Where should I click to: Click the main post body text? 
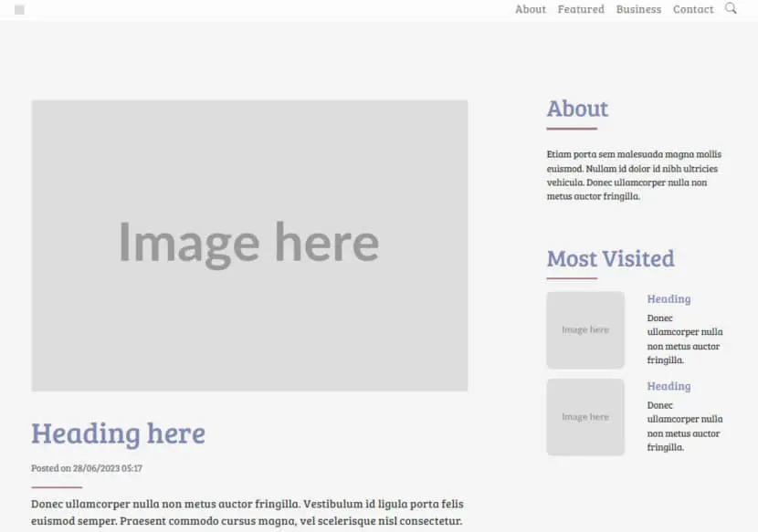click(x=247, y=512)
